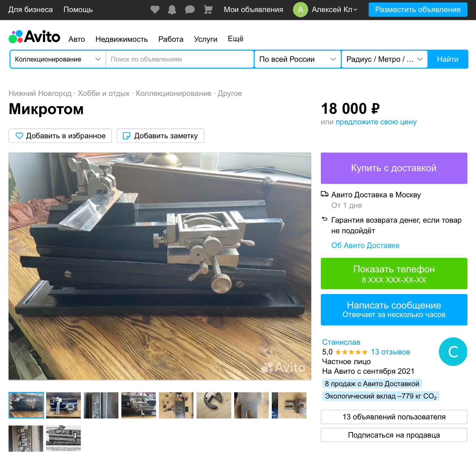Select the second photo thumbnail
Viewport: 476px width, 472px height.
(x=63, y=405)
